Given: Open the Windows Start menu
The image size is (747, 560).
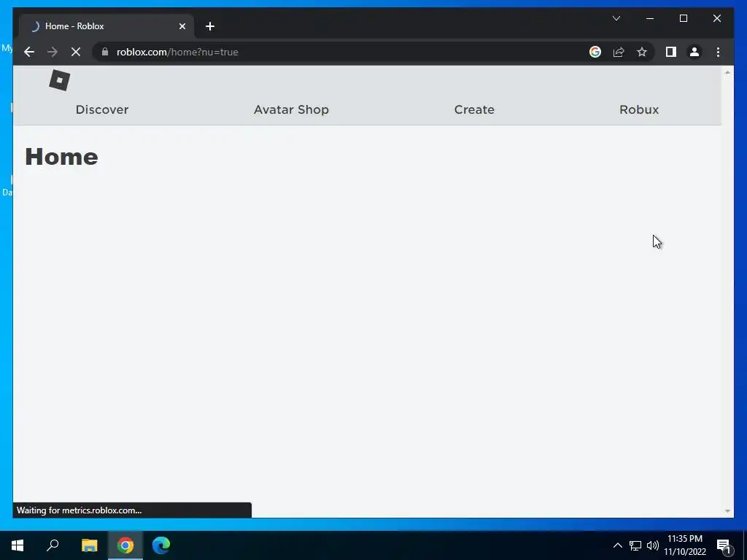Looking at the screenshot, I should coord(18,545).
